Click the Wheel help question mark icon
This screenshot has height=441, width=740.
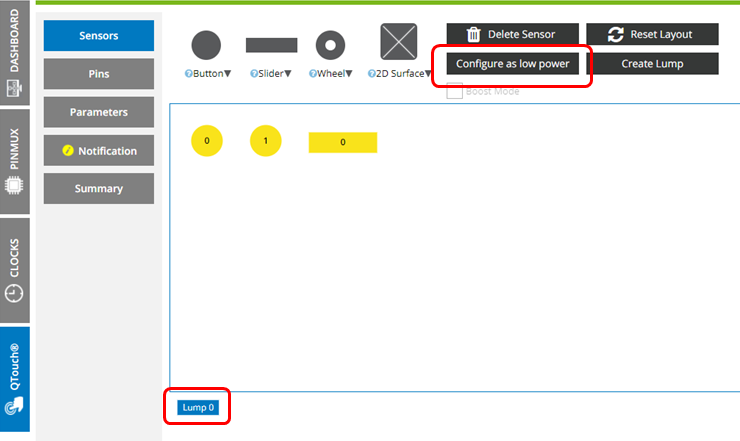pyautogui.click(x=312, y=73)
